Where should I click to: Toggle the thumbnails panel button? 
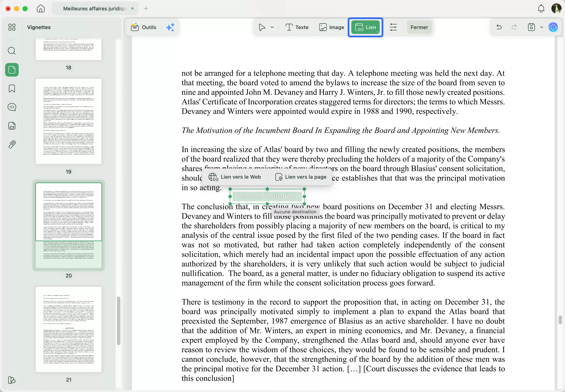pyautogui.click(x=12, y=70)
